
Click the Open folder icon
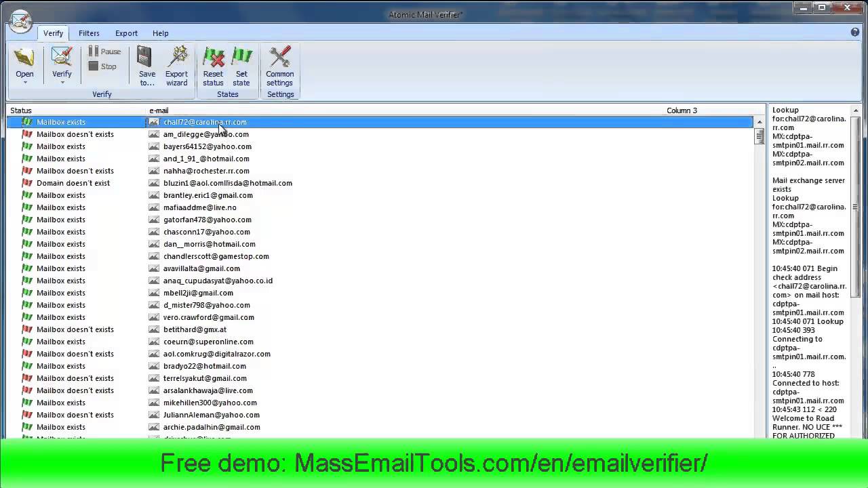click(24, 58)
